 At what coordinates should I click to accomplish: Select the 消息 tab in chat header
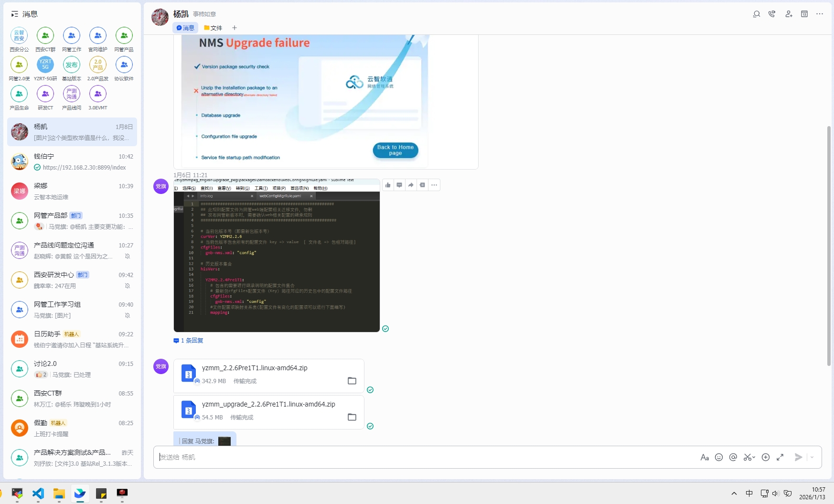[x=185, y=28]
